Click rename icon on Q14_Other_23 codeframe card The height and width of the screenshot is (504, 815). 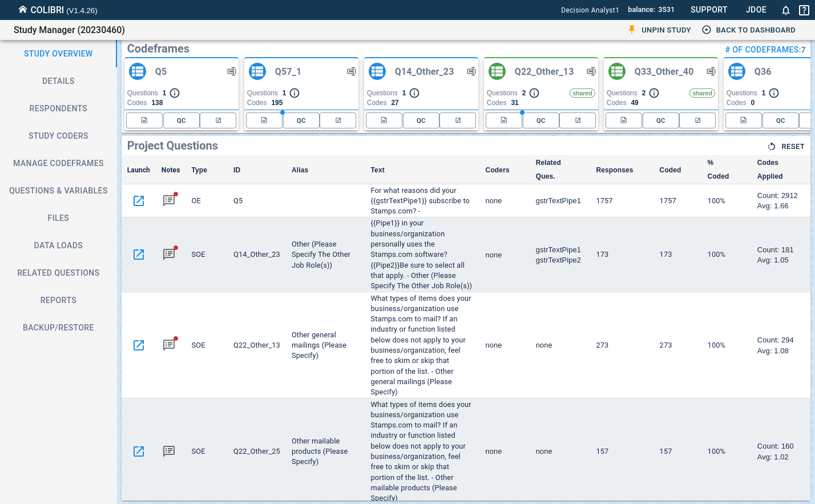(x=471, y=71)
